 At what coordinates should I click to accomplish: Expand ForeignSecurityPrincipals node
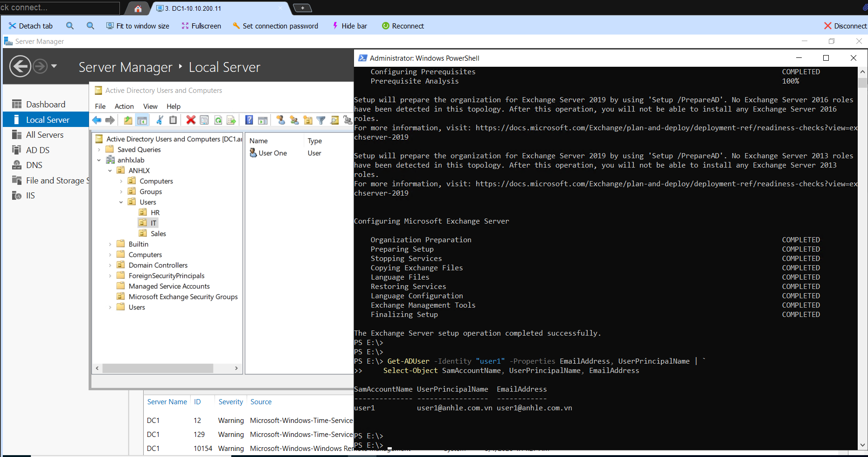(x=110, y=276)
